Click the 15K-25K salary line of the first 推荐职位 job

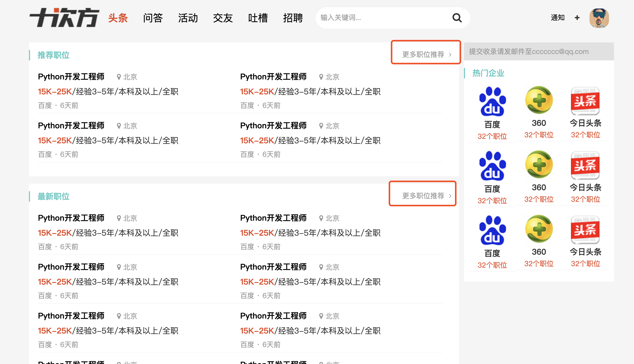(x=108, y=92)
